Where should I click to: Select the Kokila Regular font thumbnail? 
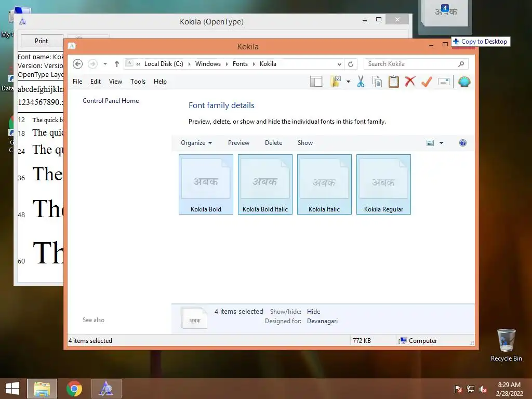coord(383,184)
